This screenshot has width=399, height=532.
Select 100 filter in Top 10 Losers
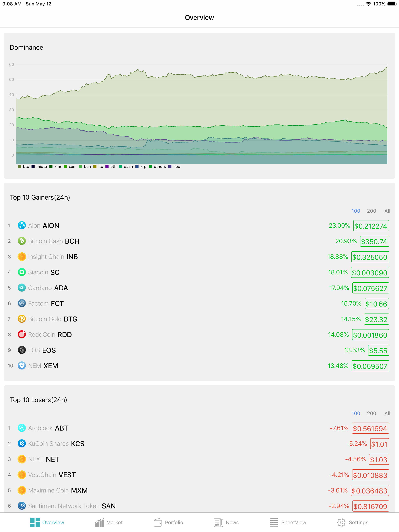click(356, 413)
